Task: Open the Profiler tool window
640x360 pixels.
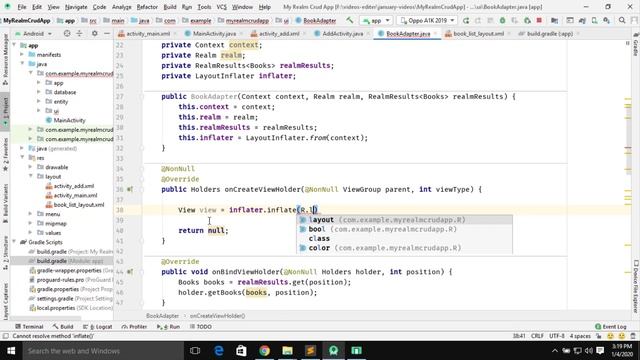Action: tap(134, 327)
